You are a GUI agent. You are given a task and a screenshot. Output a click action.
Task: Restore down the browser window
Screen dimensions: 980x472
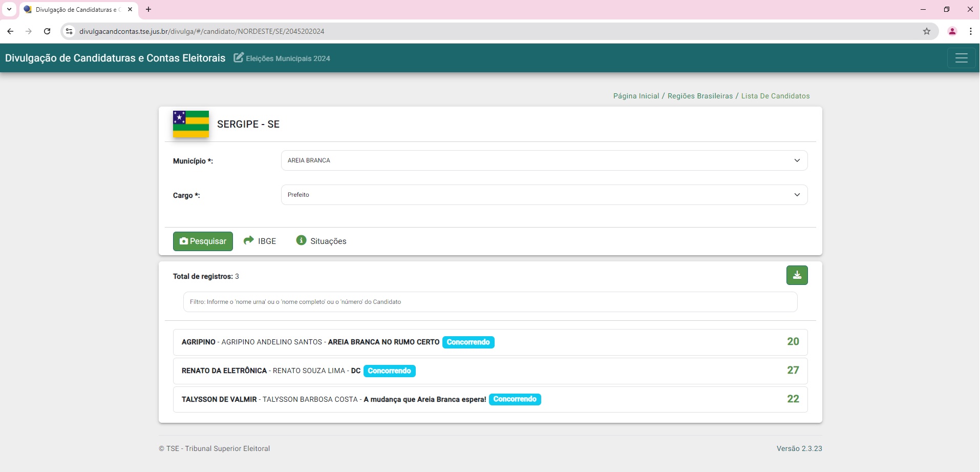click(x=947, y=9)
